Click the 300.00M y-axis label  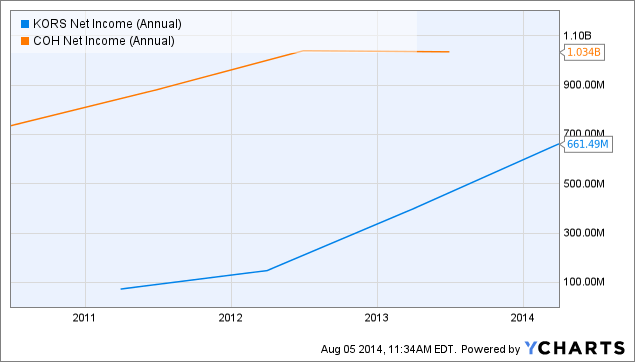point(584,233)
